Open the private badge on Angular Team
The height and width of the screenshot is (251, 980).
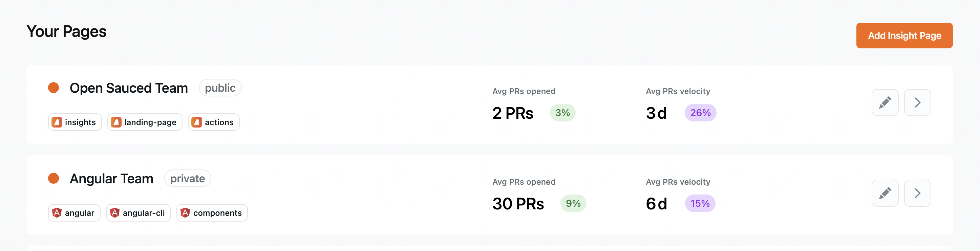(x=187, y=178)
